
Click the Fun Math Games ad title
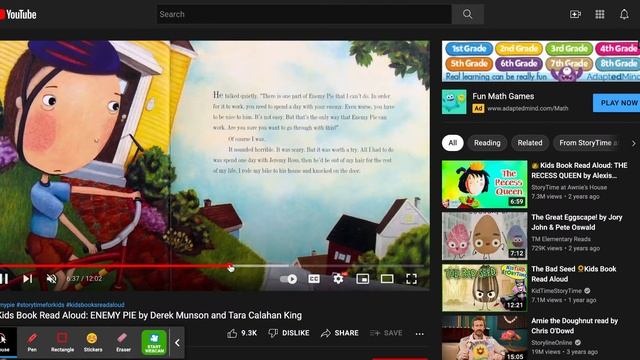tap(503, 96)
